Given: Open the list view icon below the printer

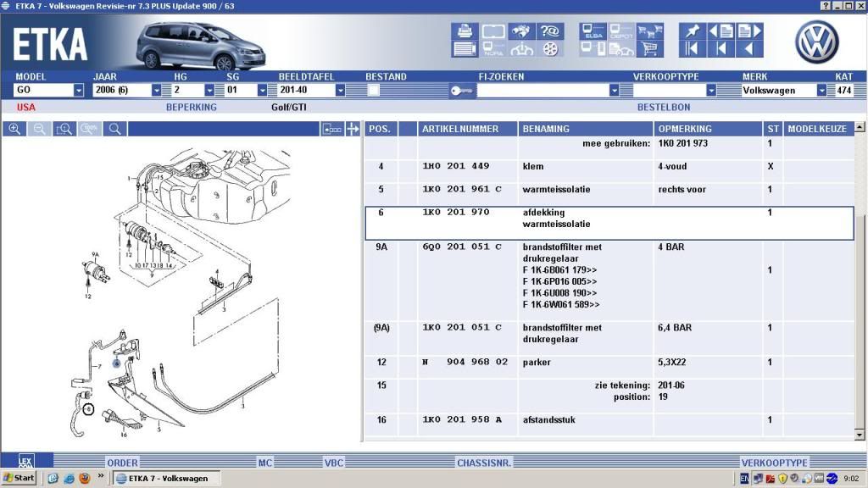Looking at the screenshot, I should point(465,49).
